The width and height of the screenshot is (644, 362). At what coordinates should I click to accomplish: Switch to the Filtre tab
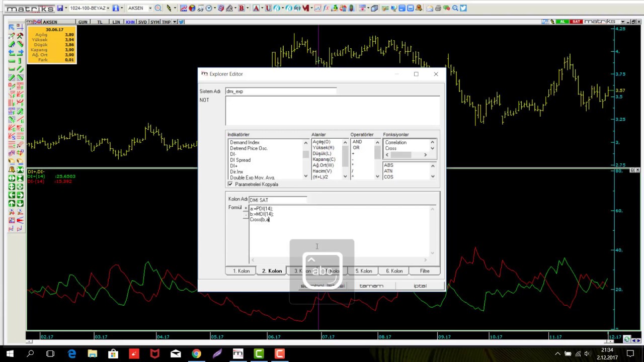(x=425, y=271)
